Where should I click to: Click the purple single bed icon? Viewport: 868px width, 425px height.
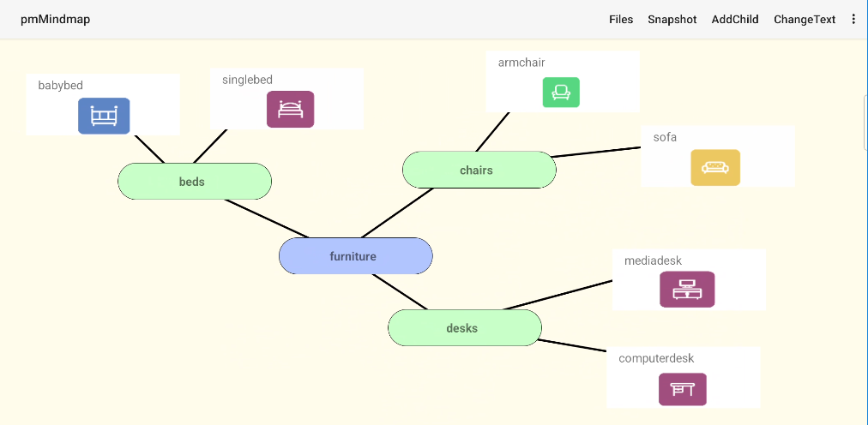click(290, 110)
